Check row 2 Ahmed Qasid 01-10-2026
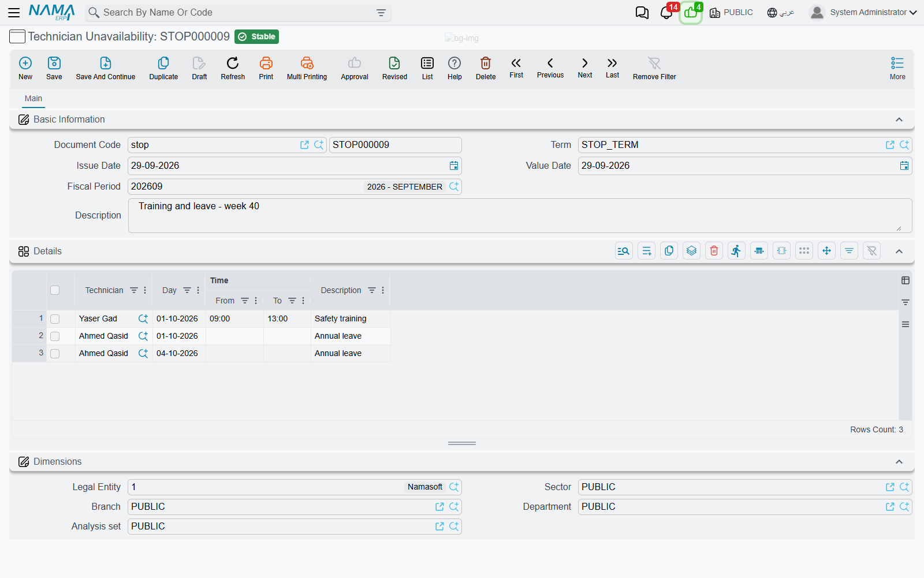924x578 pixels. (55, 336)
